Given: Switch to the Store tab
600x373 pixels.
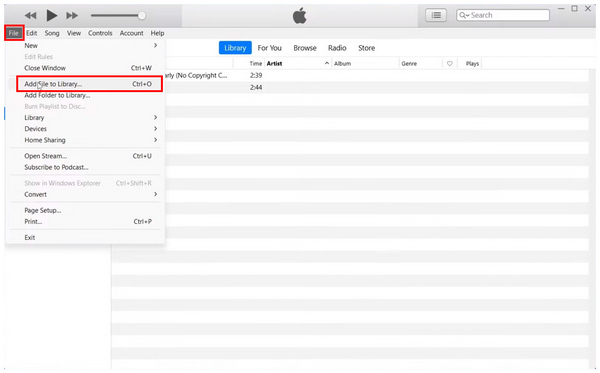Looking at the screenshot, I should (x=367, y=48).
